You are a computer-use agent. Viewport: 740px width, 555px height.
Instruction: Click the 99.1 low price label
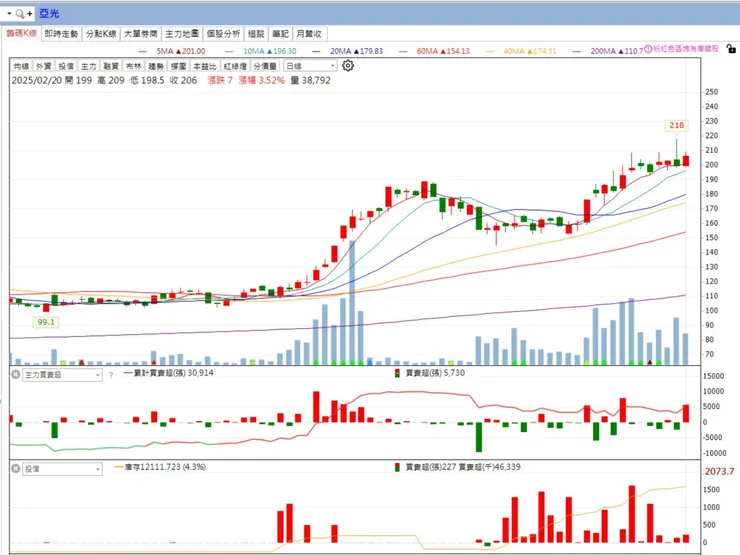point(46,322)
